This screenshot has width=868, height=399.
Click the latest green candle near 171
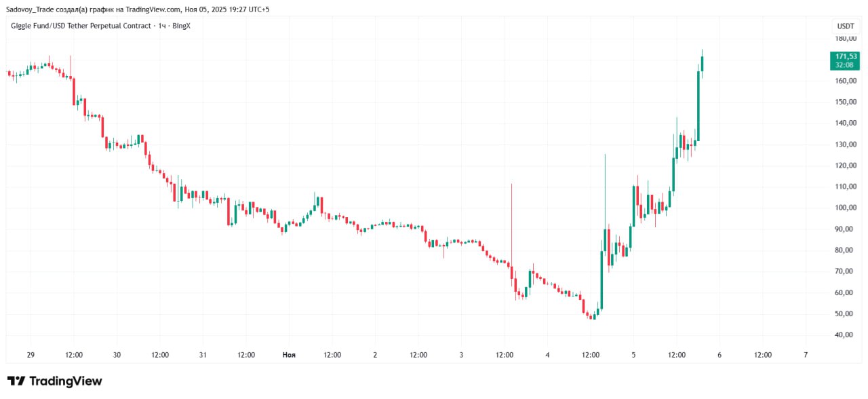click(702, 64)
